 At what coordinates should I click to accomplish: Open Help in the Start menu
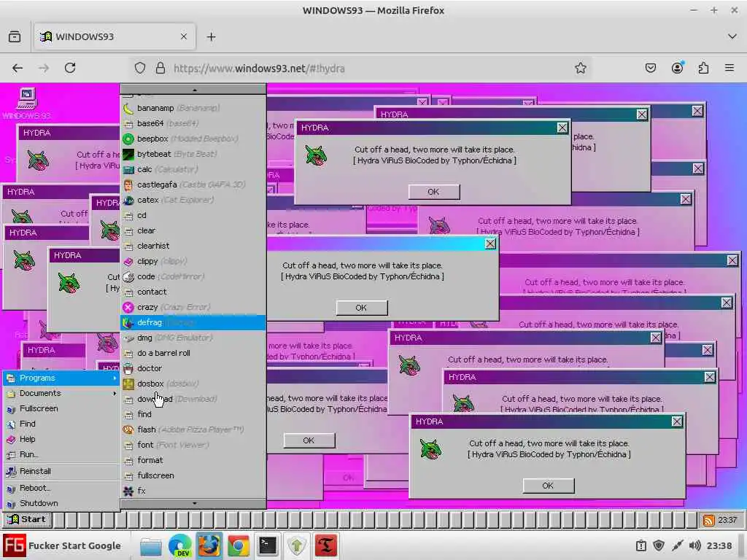(61, 438)
